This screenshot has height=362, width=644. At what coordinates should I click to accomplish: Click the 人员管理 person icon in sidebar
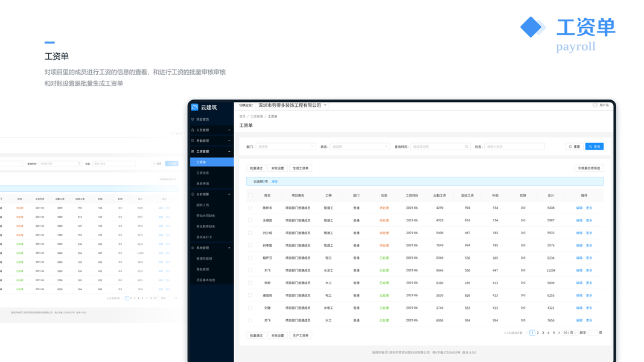[x=192, y=130]
